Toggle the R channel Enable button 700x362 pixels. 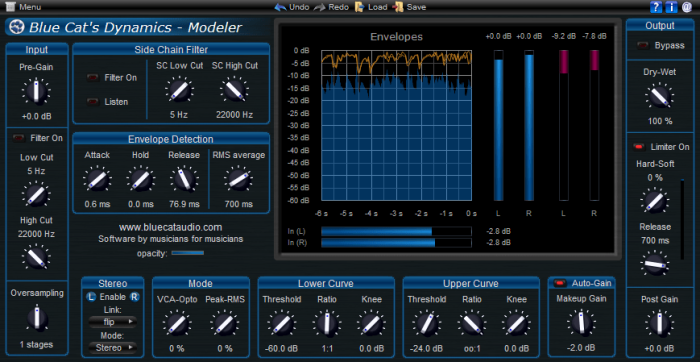coord(134,297)
